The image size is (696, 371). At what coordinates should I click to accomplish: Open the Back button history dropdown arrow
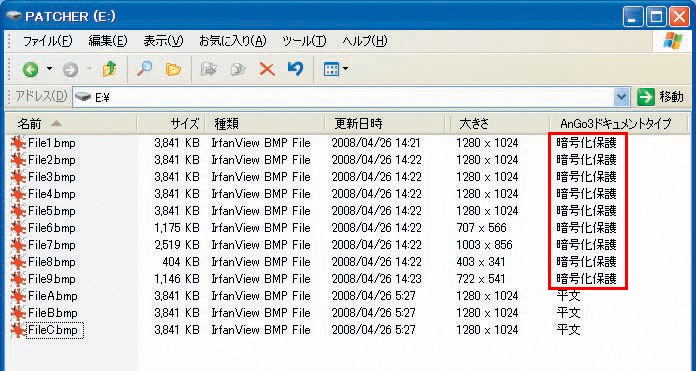pos(49,69)
